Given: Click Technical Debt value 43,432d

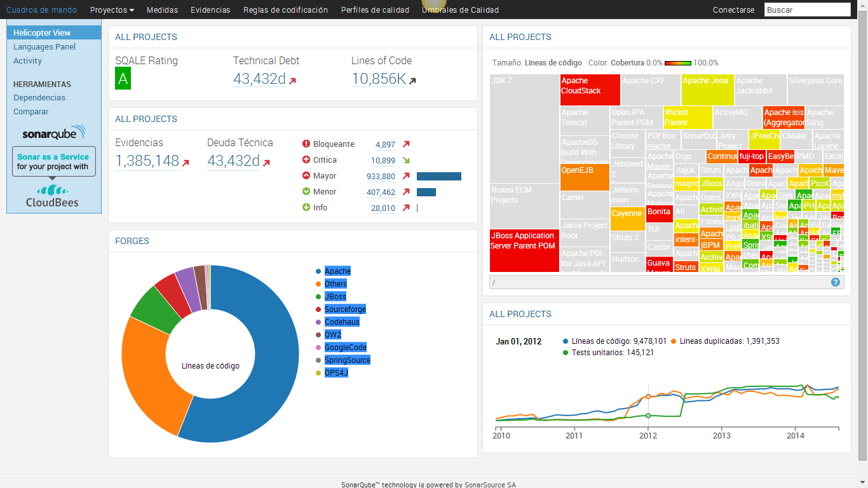Looking at the screenshot, I should (x=259, y=79).
